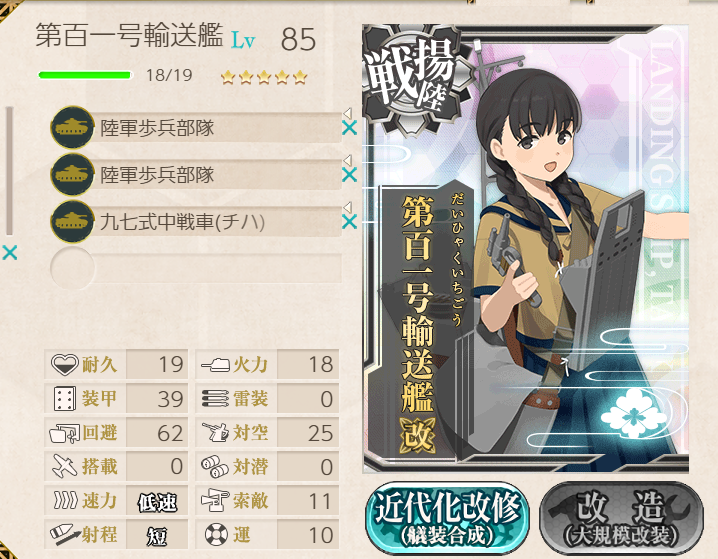Expand arrow on 九七式中戦車(チハ) slot
The image size is (718, 559).
click(348, 207)
